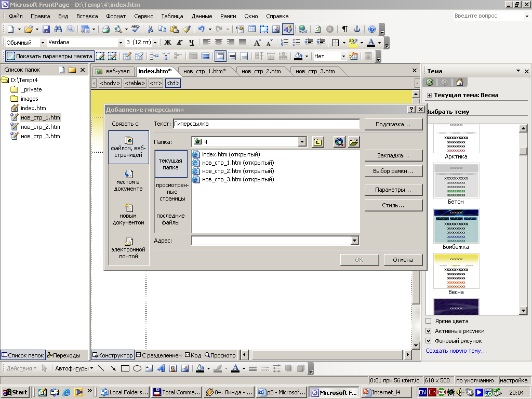
Task: Click the Undo arrow icon
Action: point(201,29)
